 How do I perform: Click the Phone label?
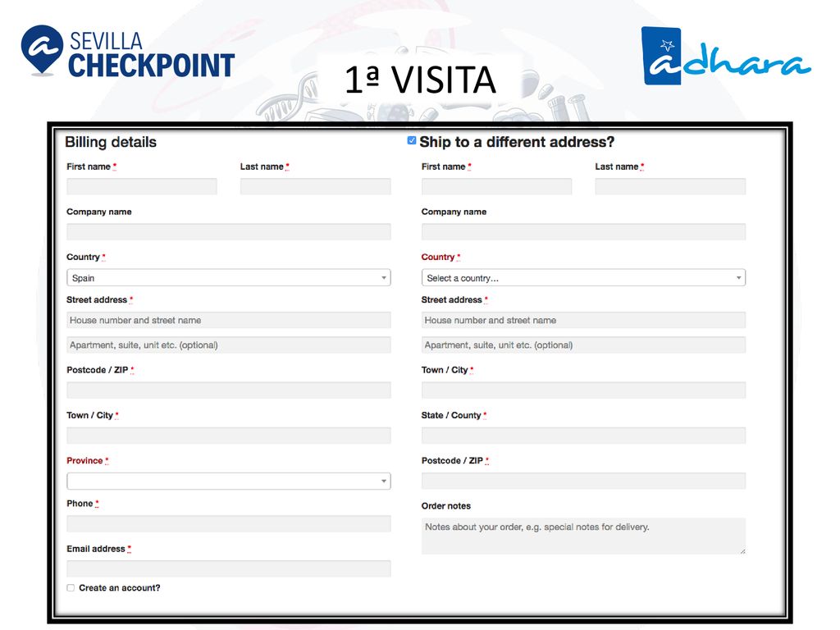pyautogui.click(x=80, y=504)
